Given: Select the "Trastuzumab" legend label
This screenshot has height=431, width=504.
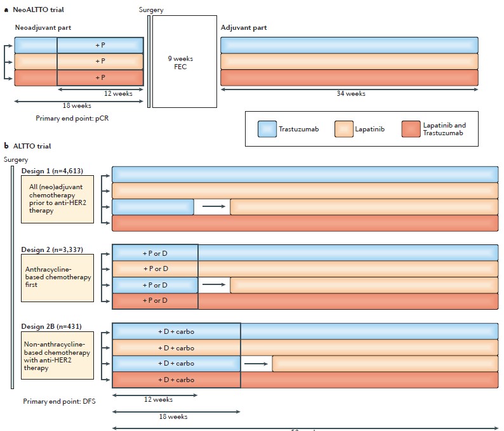Looking at the screenshot, I should (298, 129).
